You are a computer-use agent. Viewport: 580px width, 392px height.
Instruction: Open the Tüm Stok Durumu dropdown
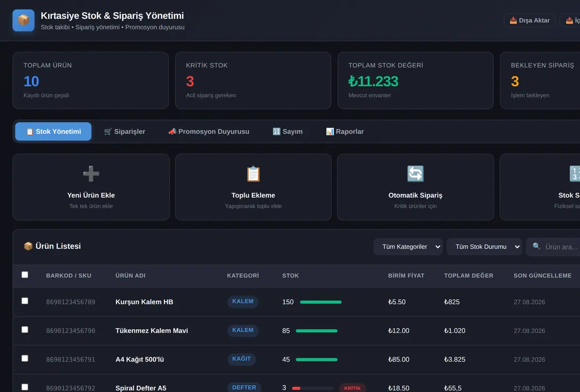484,247
